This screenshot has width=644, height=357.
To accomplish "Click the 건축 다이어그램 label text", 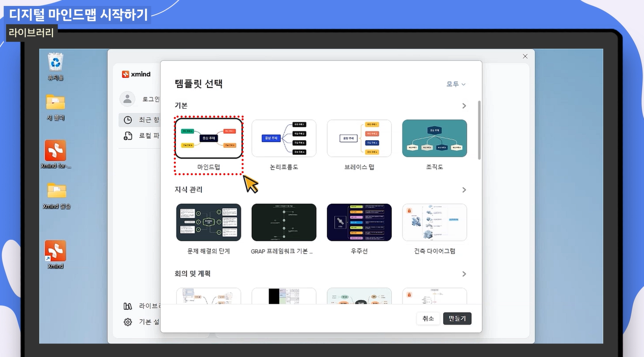I will (434, 251).
